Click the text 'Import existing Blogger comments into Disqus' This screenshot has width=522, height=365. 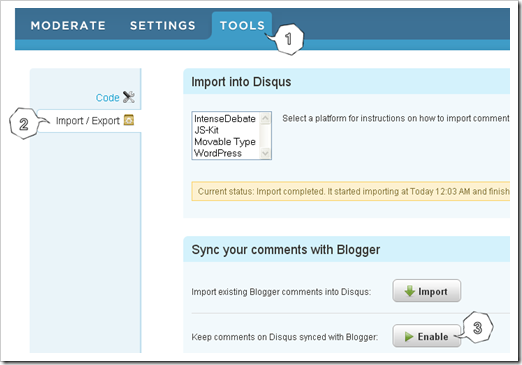pos(281,292)
